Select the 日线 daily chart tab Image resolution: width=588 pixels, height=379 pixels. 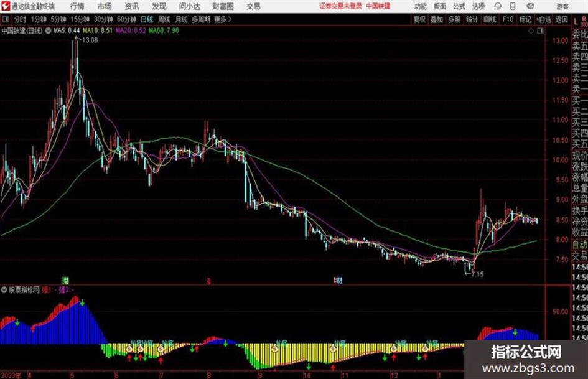147,19
